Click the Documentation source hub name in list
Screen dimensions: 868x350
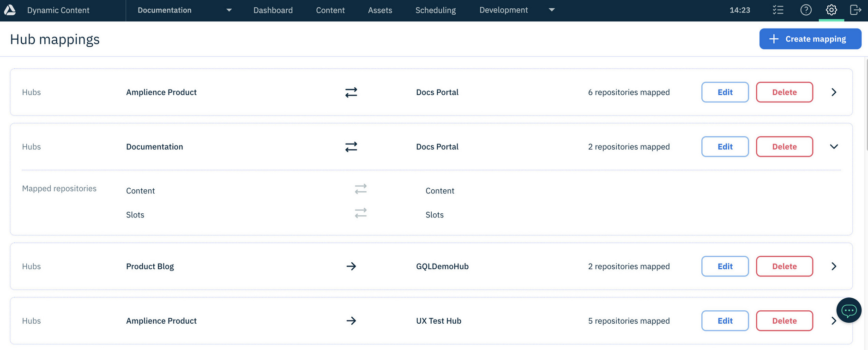tap(155, 147)
